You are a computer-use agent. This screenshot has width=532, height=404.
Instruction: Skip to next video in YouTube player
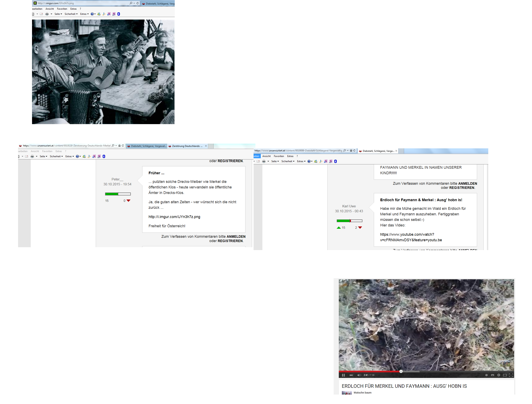click(351, 375)
